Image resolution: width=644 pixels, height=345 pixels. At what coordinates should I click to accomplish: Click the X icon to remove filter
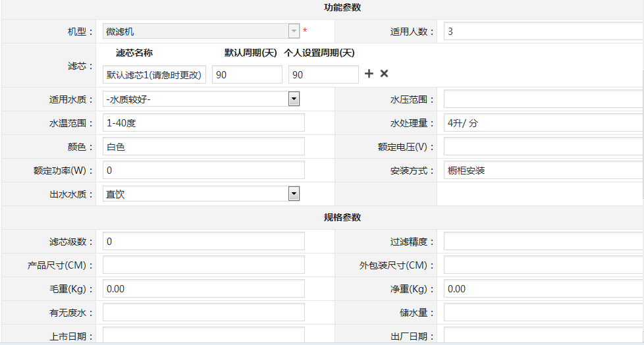coord(385,74)
